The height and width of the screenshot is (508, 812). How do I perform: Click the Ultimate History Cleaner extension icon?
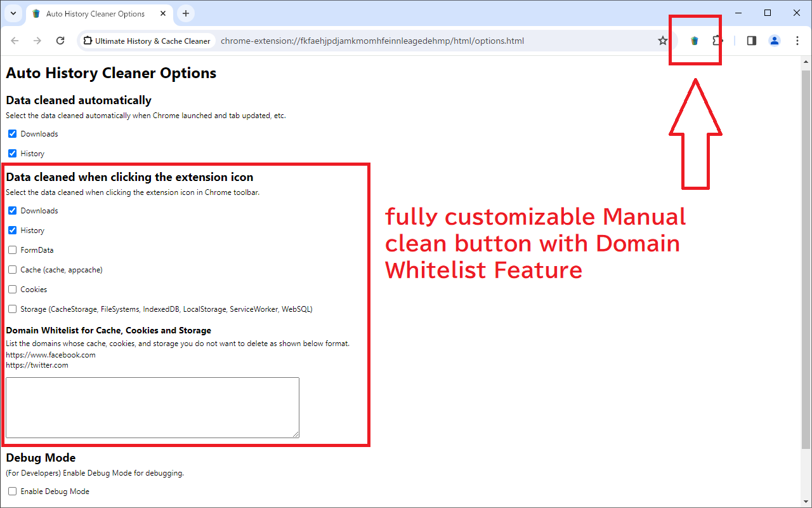click(x=694, y=41)
